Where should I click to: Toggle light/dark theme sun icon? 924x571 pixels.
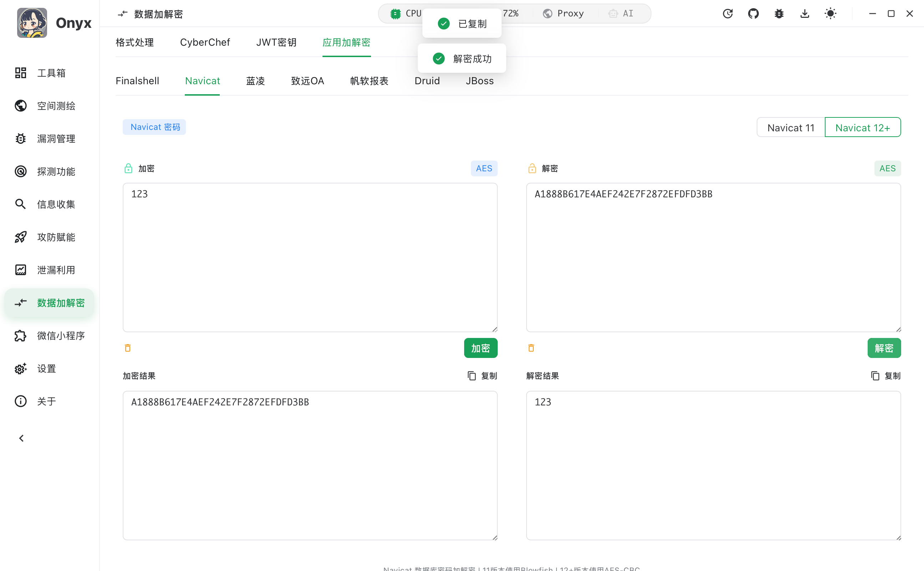pyautogui.click(x=830, y=14)
